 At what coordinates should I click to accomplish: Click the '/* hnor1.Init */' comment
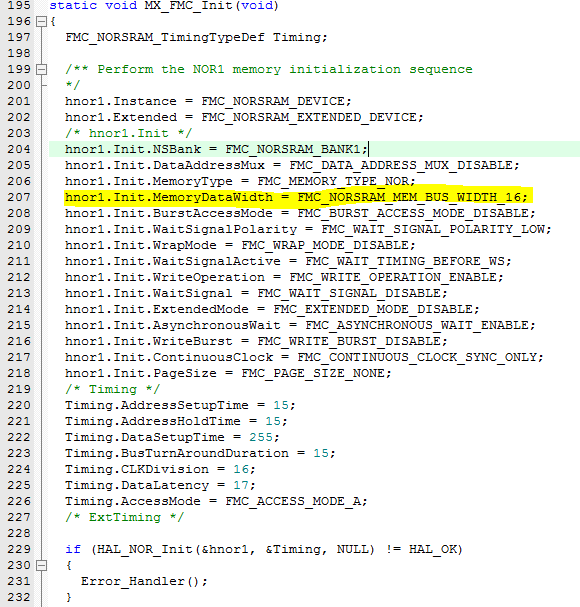pyautogui.click(x=129, y=133)
